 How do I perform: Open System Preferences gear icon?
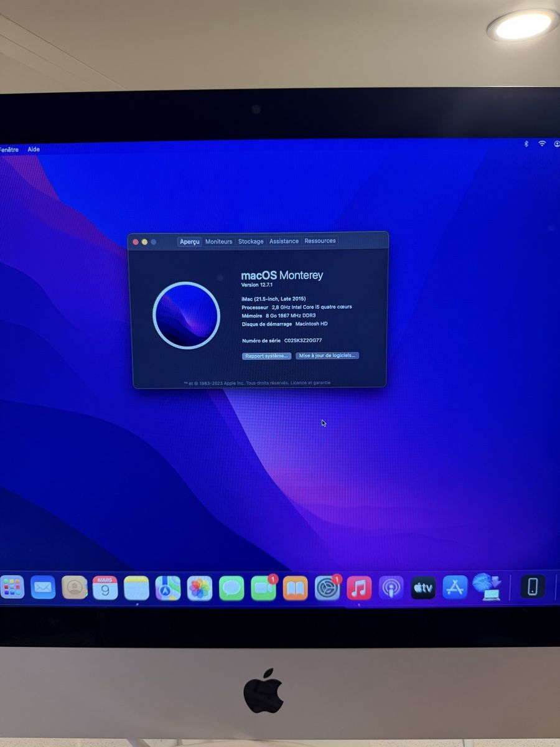click(327, 588)
